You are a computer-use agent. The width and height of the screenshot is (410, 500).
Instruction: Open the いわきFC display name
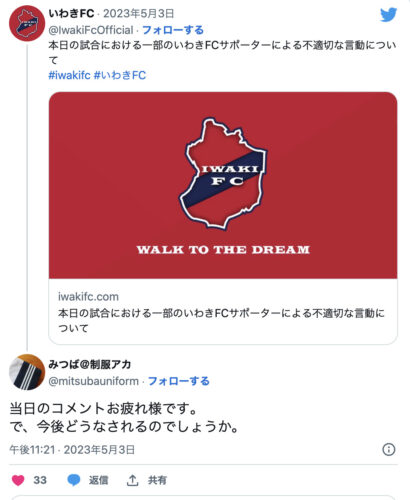71,14
